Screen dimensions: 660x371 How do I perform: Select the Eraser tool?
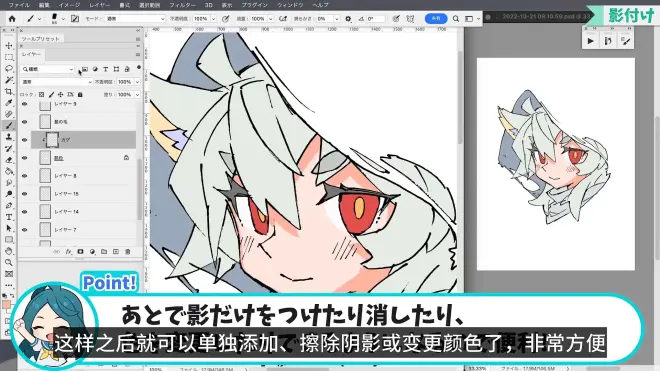click(9, 160)
